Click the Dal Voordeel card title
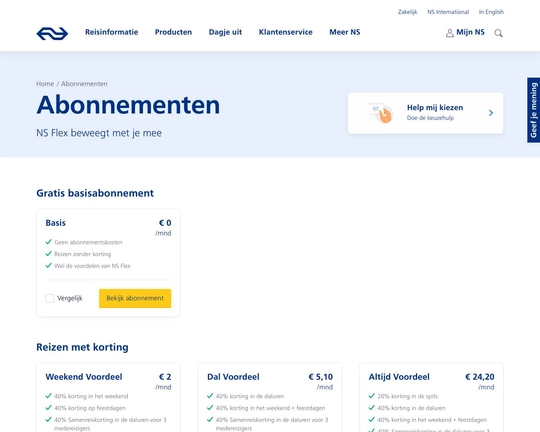Screen dimensions: 540x432 click(x=233, y=377)
